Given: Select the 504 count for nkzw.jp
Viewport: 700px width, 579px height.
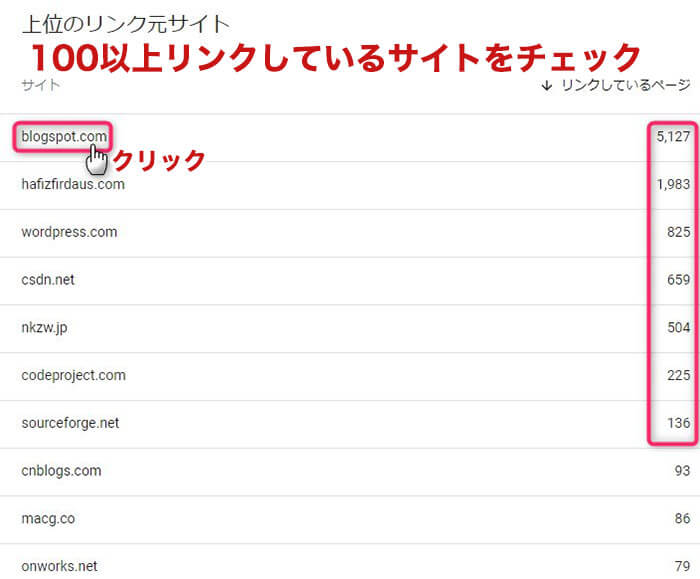Looking at the screenshot, I should click(x=679, y=328).
